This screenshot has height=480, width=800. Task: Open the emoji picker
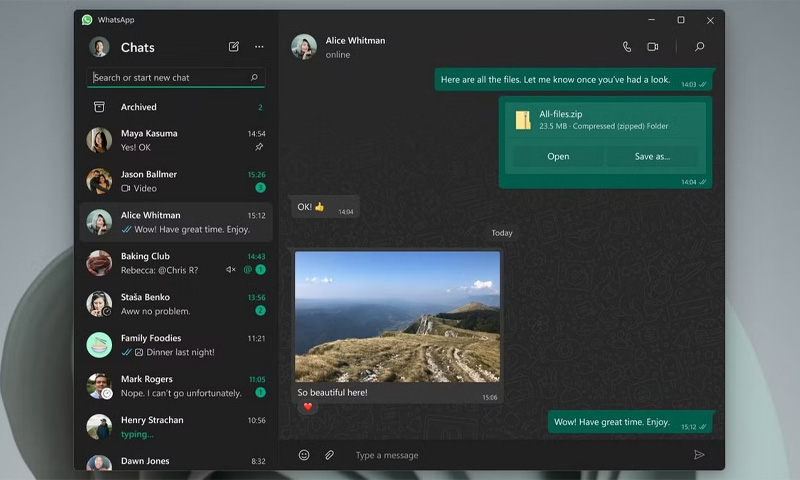[304, 455]
